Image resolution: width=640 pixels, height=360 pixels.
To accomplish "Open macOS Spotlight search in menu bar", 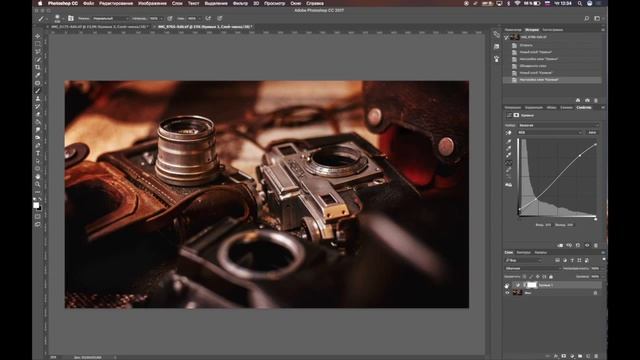I will 580,3.
